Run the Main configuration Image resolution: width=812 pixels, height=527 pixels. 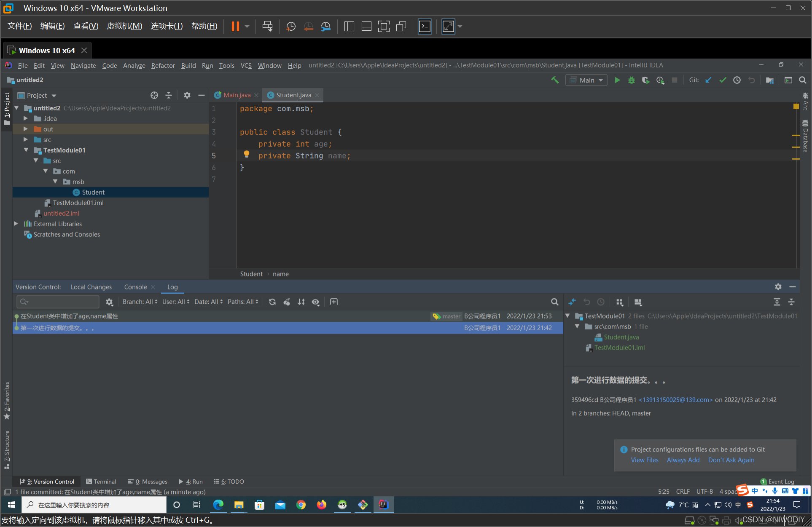click(x=617, y=80)
